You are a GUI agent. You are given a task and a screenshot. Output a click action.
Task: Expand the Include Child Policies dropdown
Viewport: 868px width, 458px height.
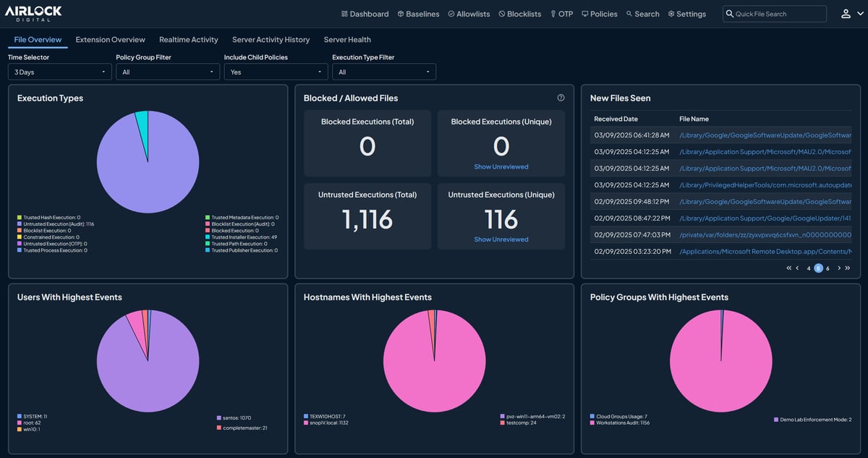275,72
